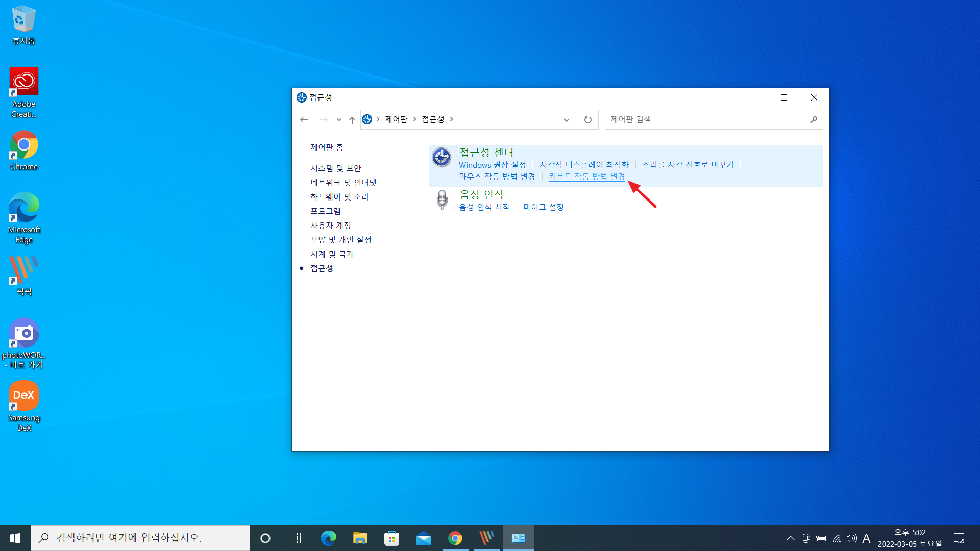The image size is (980, 551).
Task: Open Microsoft Store from the taskbar
Action: [391, 538]
